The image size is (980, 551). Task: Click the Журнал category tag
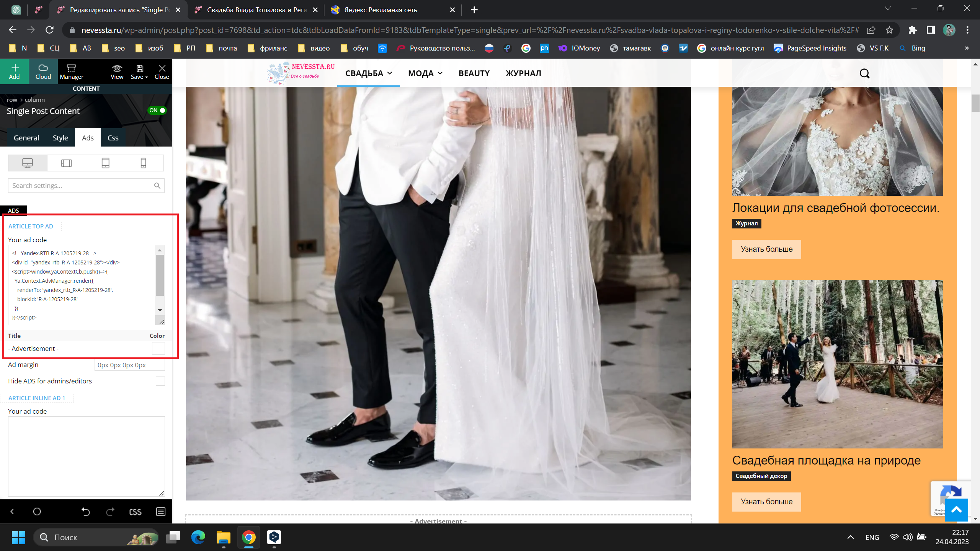click(x=746, y=223)
